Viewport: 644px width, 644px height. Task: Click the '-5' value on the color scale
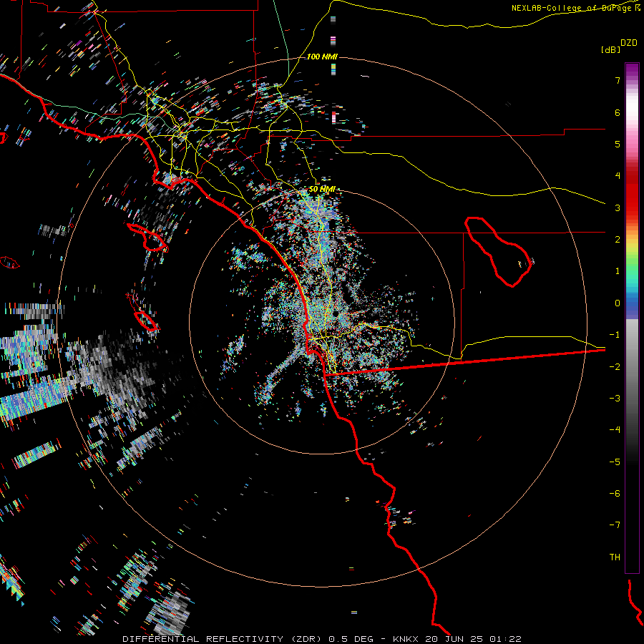tap(615, 462)
